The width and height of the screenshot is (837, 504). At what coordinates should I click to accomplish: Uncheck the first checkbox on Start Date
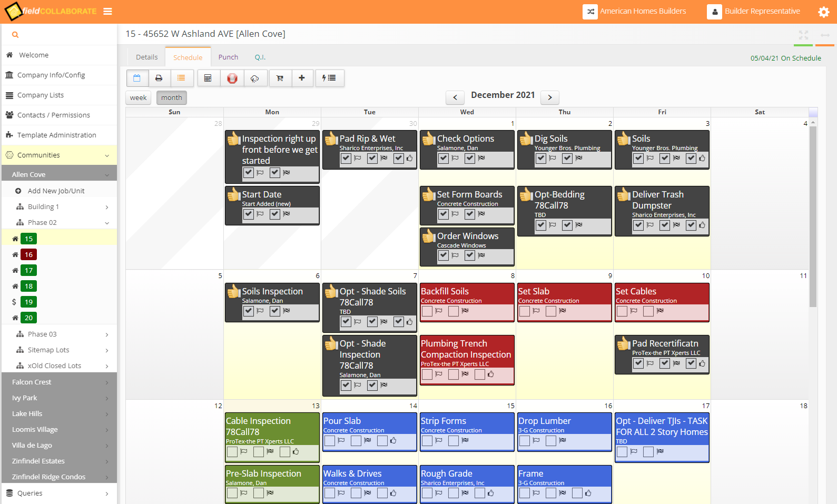tap(249, 214)
